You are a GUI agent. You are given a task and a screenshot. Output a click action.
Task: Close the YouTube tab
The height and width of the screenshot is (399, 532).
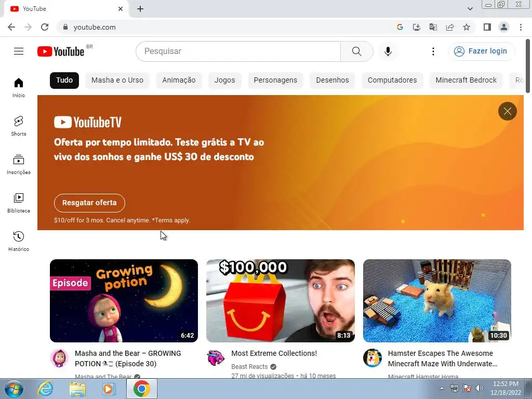[x=121, y=9]
